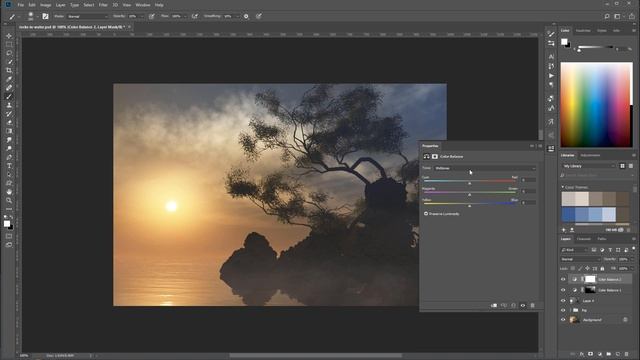The width and height of the screenshot is (640, 360).
Task: Delete adjustment layer from Properties panel
Action: pos(532,305)
